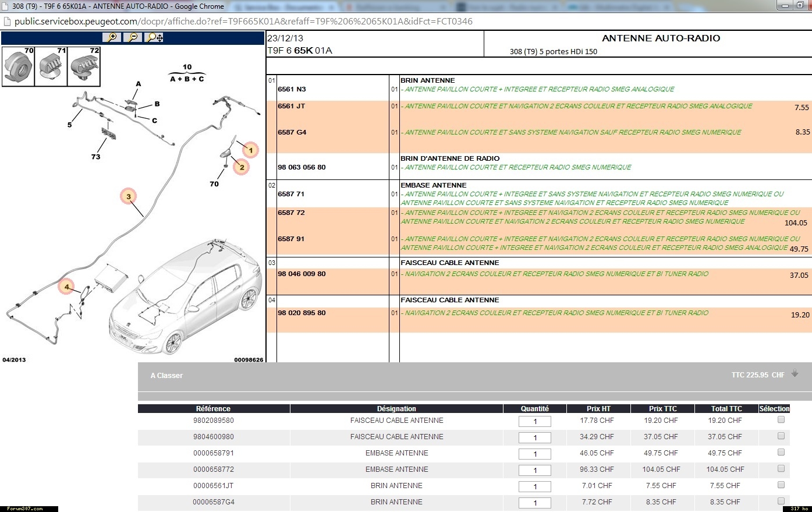Click the magnifier pan/fit icon
Viewport: 812px width, 512px height.
(x=154, y=37)
